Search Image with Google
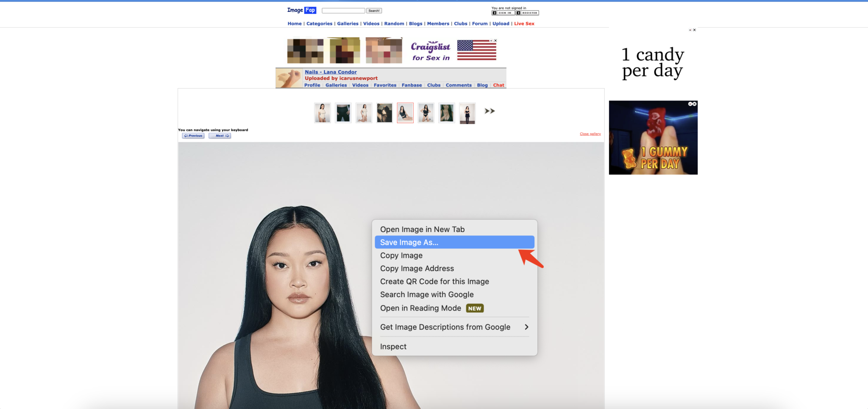The height and width of the screenshot is (409, 868). 427,294
